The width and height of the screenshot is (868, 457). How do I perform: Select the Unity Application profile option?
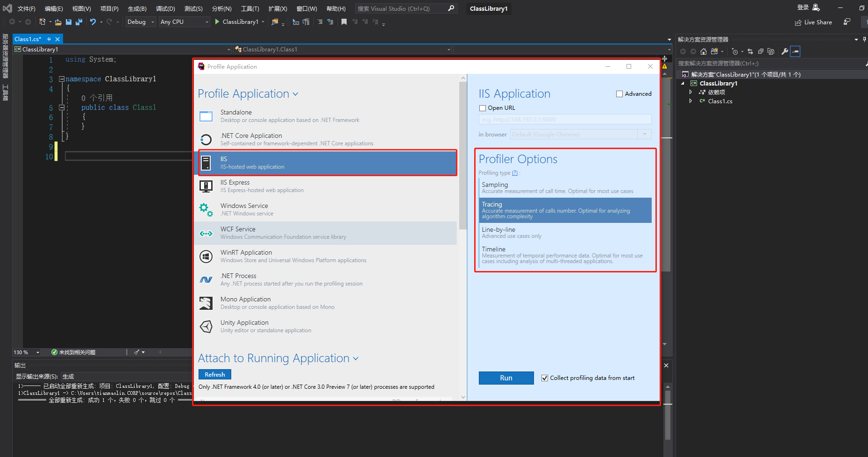pyautogui.click(x=326, y=326)
